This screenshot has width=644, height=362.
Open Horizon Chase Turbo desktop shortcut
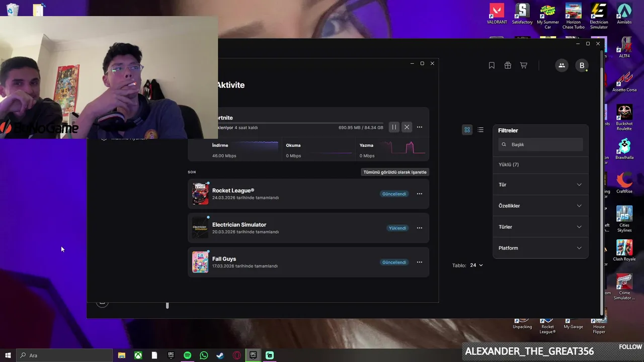573,16
